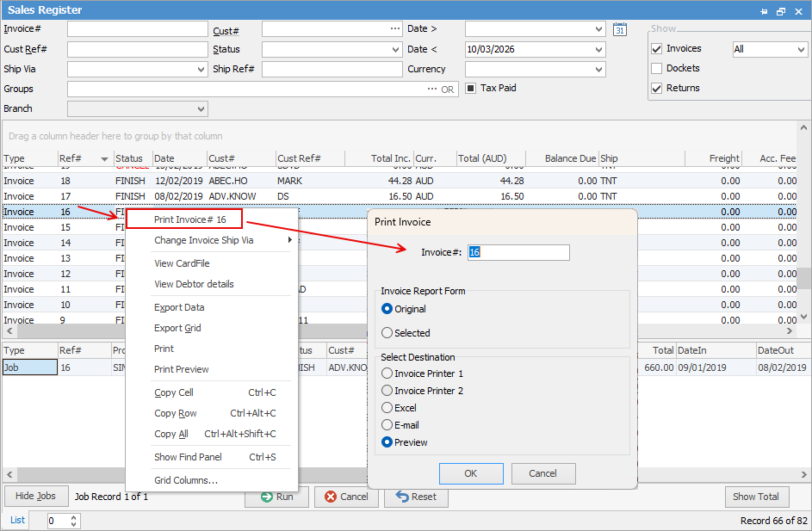This screenshot has height=531, width=812.
Task: Expand the Currency dropdown
Action: pos(598,70)
